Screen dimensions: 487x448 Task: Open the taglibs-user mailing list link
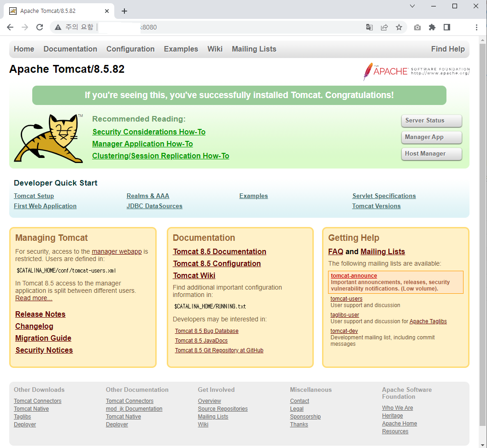pyautogui.click(x=345, y=315)
